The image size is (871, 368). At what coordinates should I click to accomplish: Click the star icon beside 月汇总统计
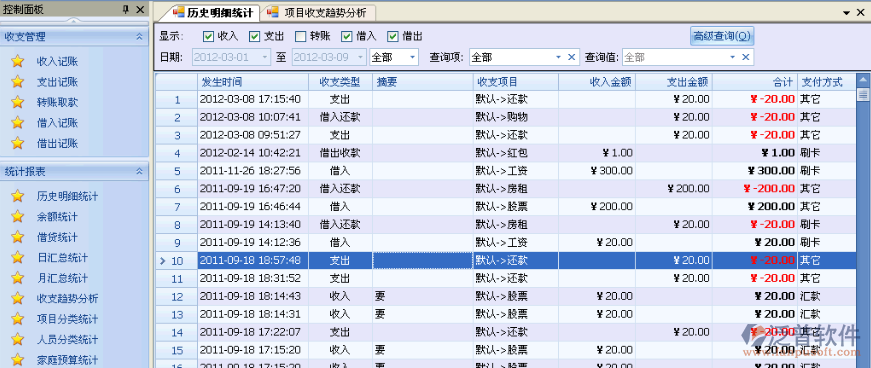click(x=18, y=278)
